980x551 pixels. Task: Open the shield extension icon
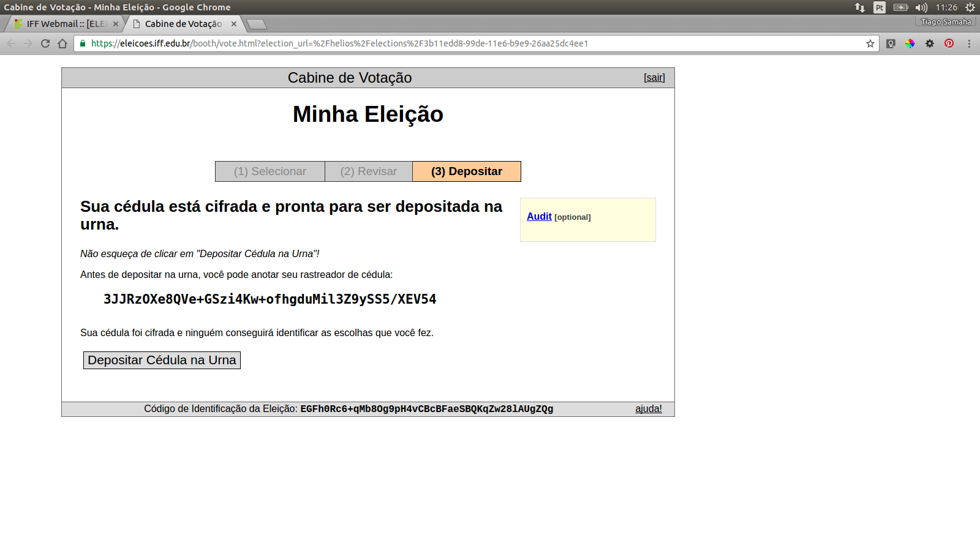coord(891,43)
